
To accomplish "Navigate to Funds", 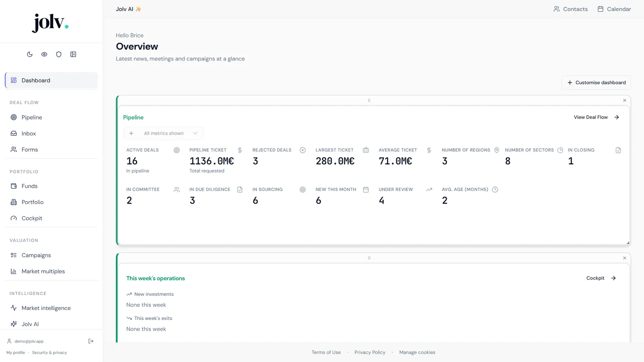I will [51, 186].
